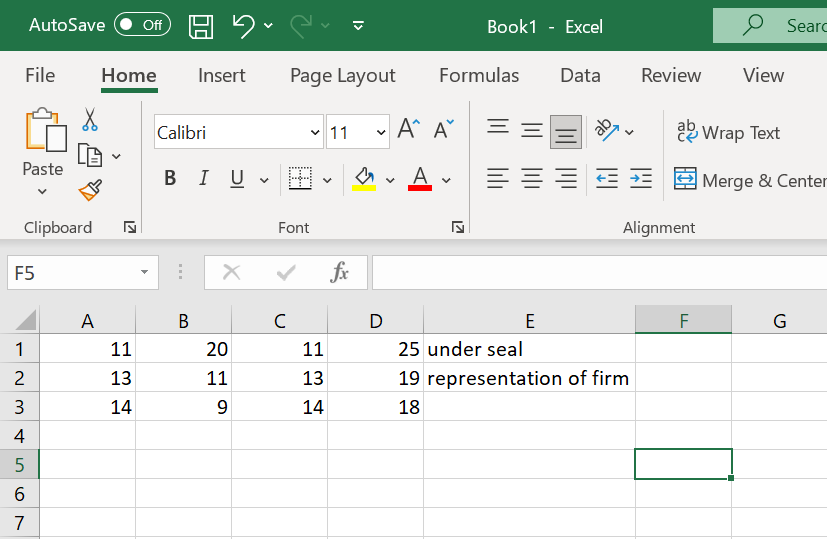Click the Wrap Text button
Screen dimensions: 827x539
point(728,132)
